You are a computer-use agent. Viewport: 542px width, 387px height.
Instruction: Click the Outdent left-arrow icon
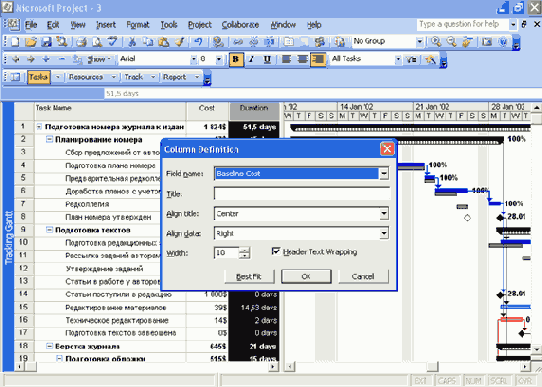(16, 59)
